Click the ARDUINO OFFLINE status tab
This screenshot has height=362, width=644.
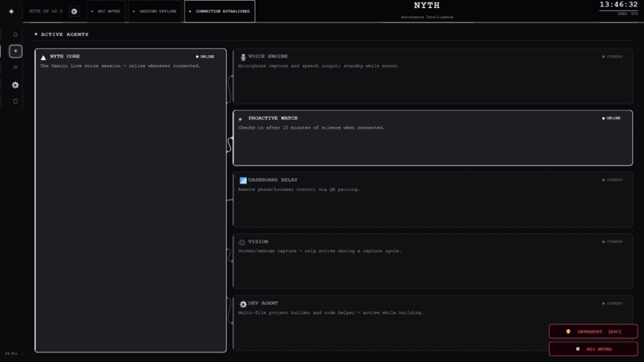(154, 11)
